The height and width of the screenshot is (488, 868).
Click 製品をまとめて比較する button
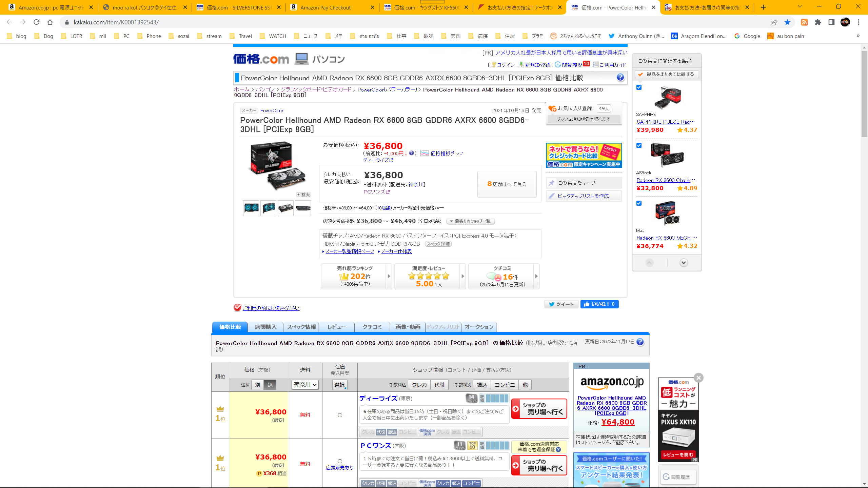coord(667,74)
